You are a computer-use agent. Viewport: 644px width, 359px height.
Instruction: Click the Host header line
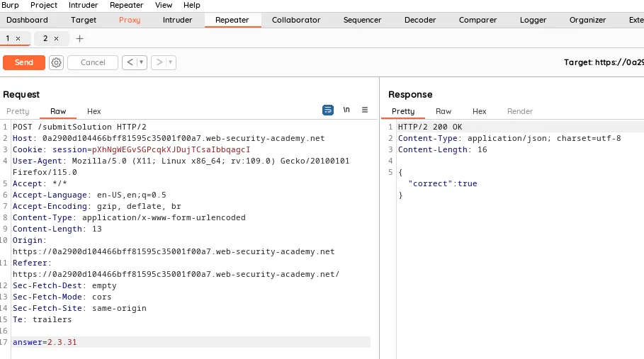pyautogui.click(x=169, y=139)
